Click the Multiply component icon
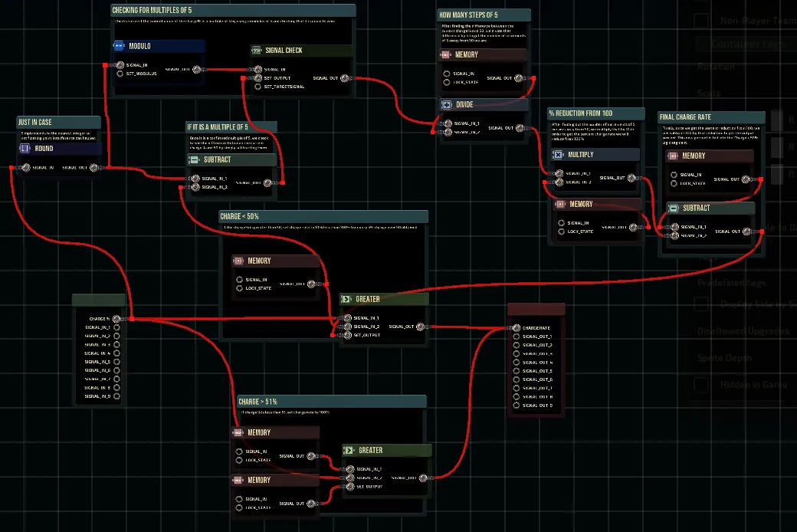Viewport: 797px width, 532px height. [x=558, y=155]
